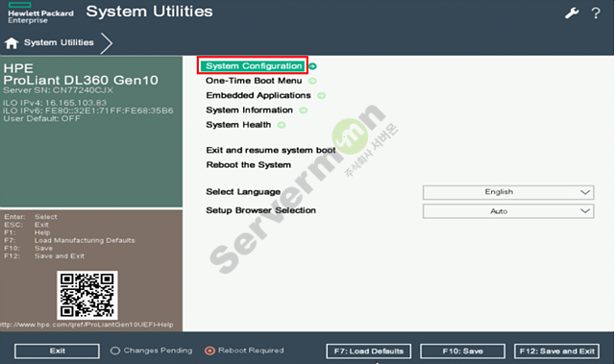Click F7: Load Defaults button
The image size is (615, 364).
[x=368, y=352]
